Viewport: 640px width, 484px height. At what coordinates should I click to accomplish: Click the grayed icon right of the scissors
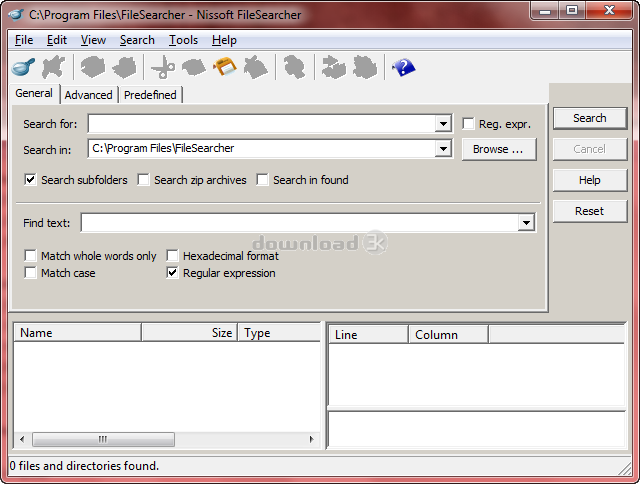[193, 68]
